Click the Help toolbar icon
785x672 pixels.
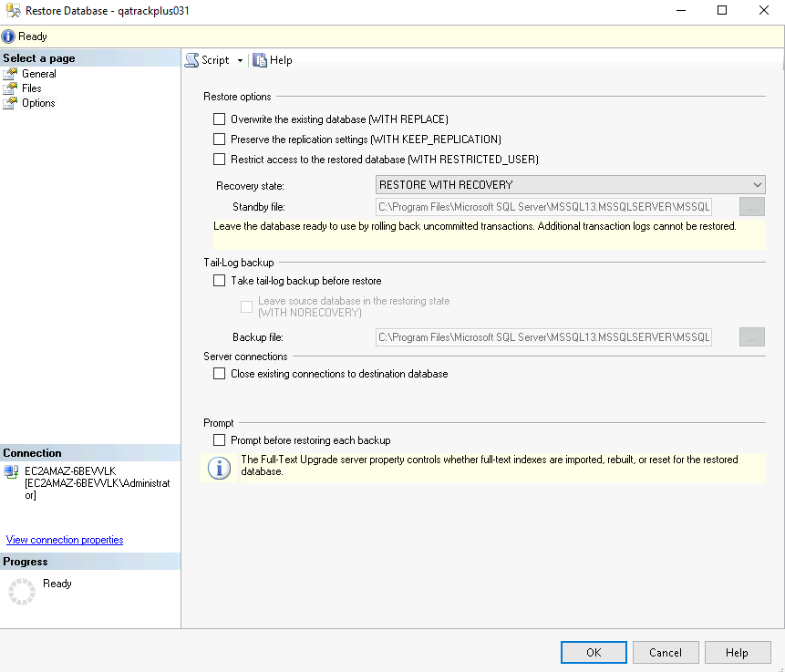[x=259, y=60]
